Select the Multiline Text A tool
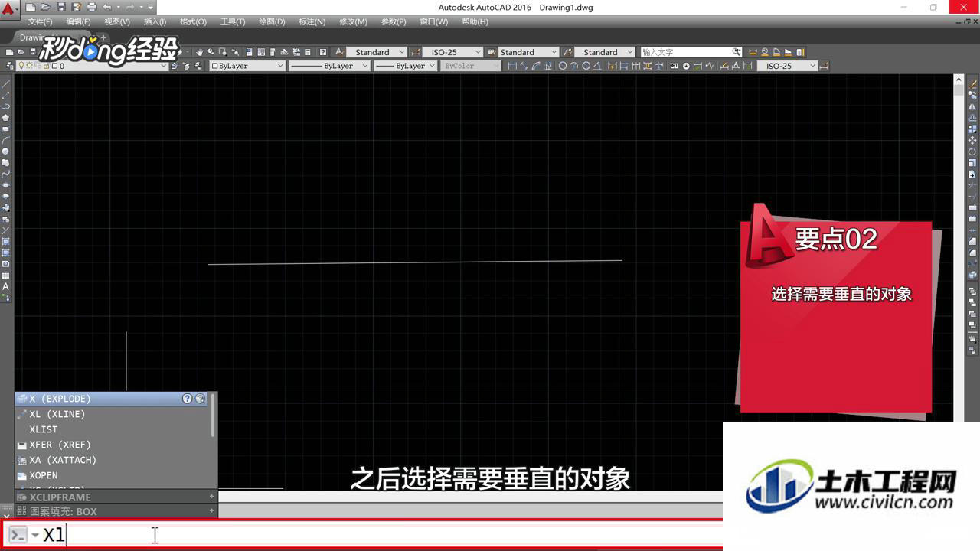 tap(5, 287)
